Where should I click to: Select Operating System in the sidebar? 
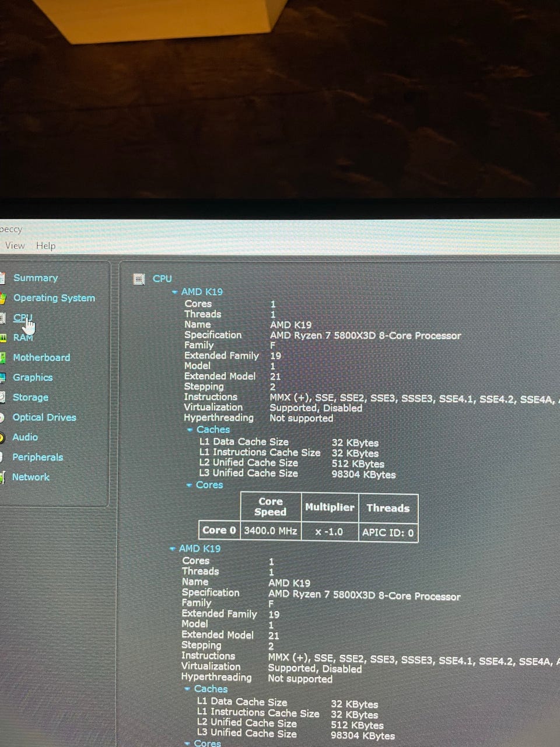tap(54, 298)
